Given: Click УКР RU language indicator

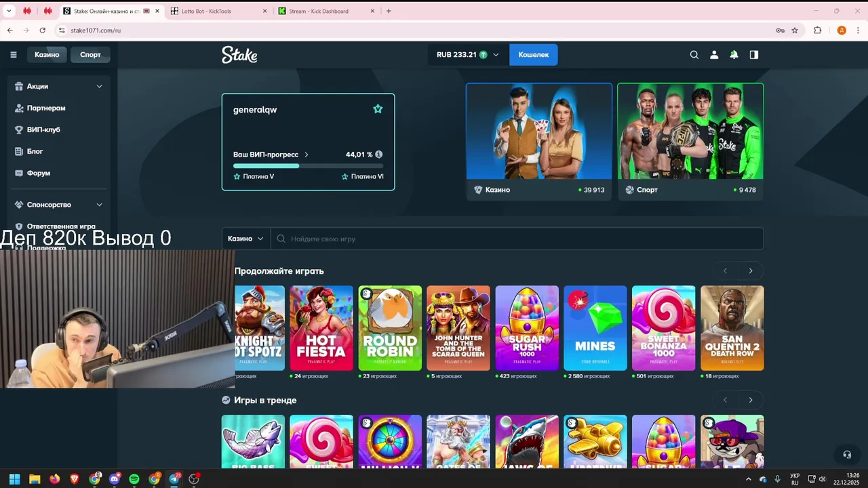Looking at the screenshot, I should (795, 479).
